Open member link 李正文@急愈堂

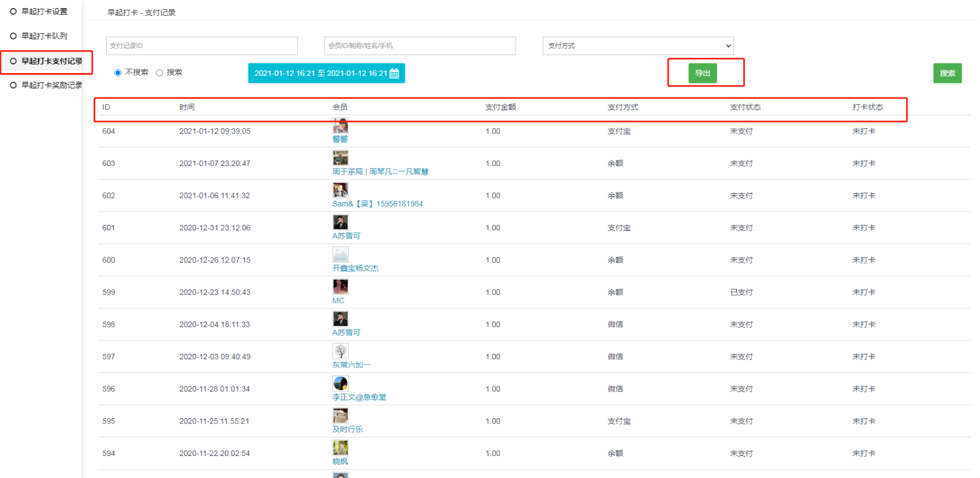(x=359, y=397)
